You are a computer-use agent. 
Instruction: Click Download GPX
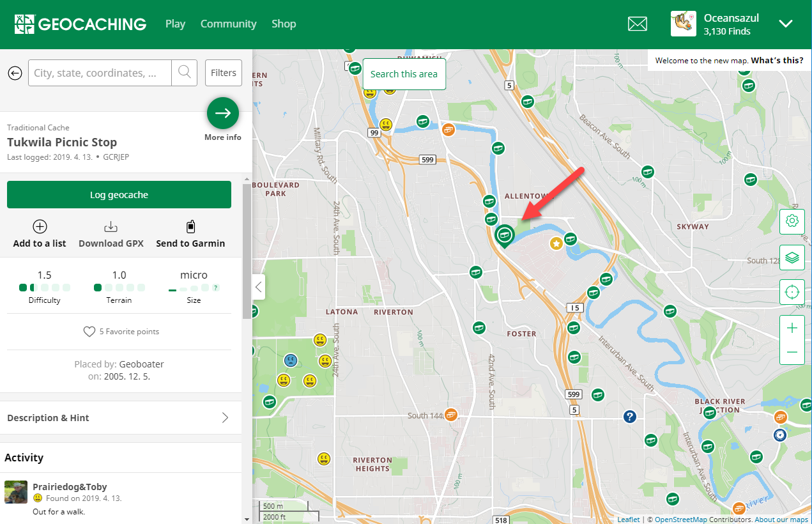[x=111, y=235]
